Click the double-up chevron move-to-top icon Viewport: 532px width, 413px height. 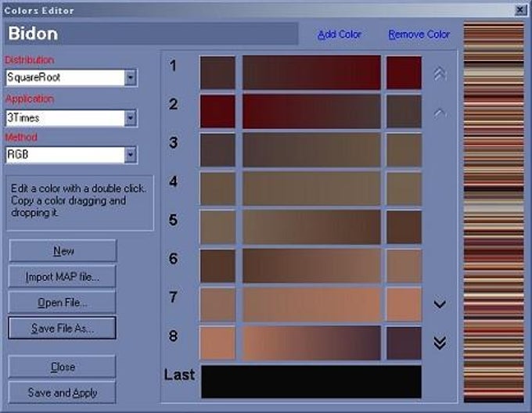click(x=440, y=74)
